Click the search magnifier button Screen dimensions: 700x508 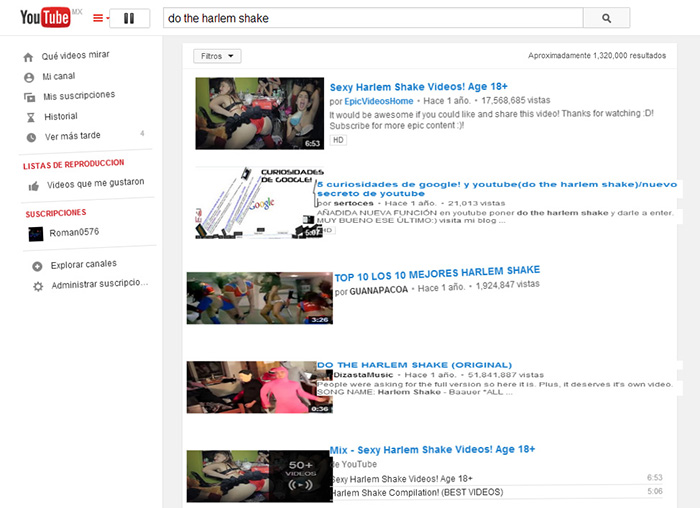tap(606, 18)
